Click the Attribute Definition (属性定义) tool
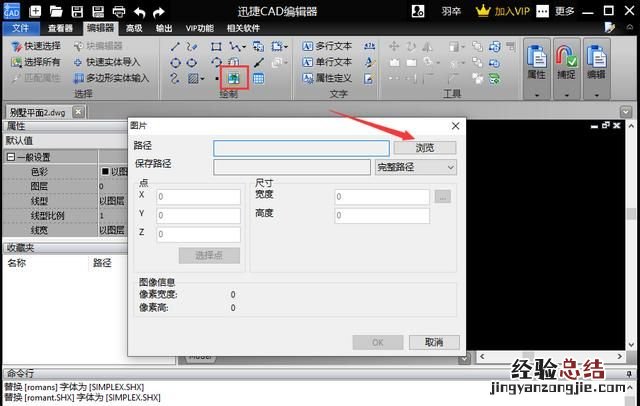 point(326,77)
